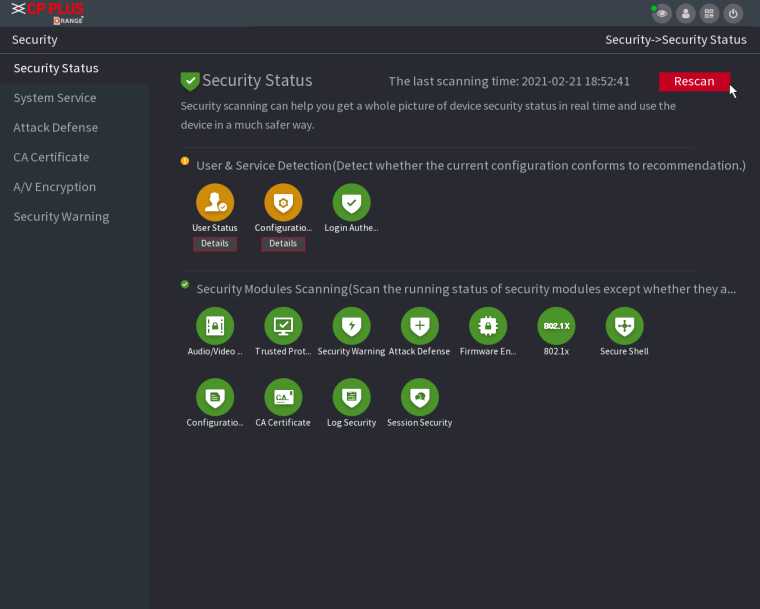
Task: Click the QR code icon in header
Action: click(709, 14)
